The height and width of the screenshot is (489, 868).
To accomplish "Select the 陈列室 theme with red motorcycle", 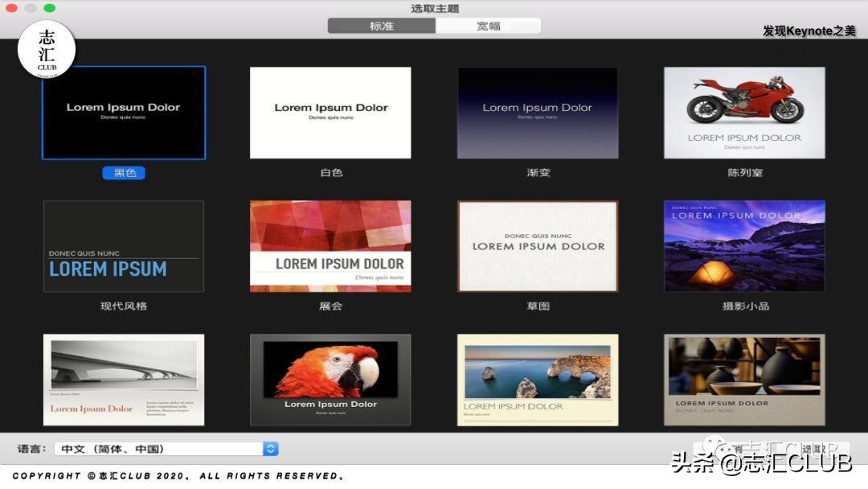I will click(x=744, y=113).
